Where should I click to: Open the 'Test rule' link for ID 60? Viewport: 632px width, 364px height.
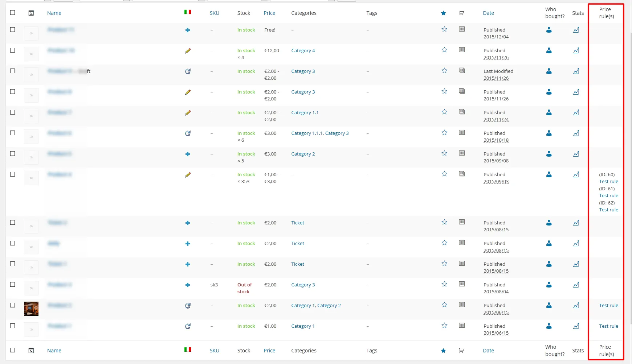[x=608, y=181]
